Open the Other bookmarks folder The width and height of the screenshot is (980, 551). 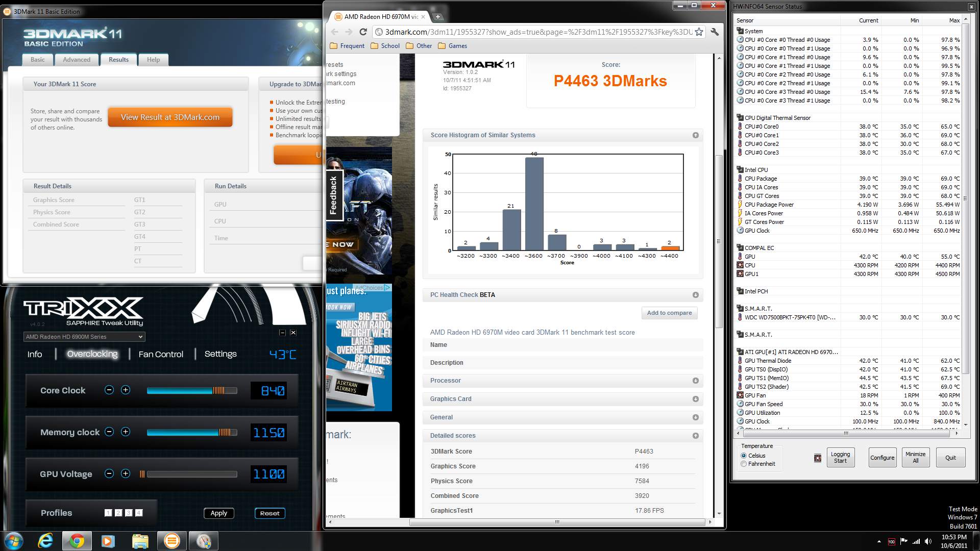point(419,46)
